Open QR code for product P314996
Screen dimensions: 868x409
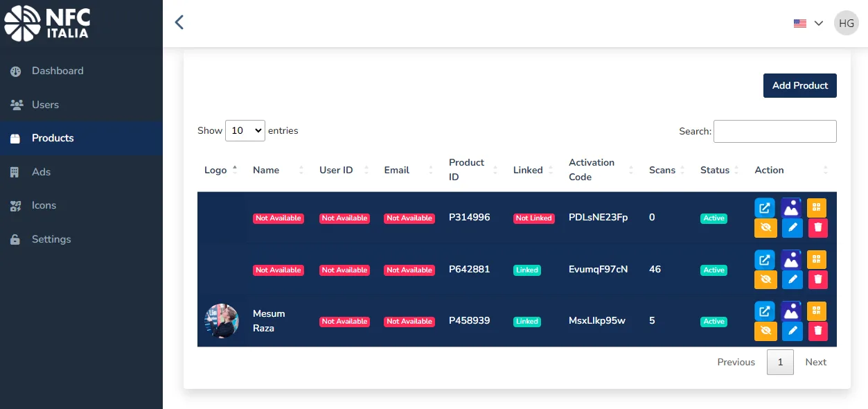816,208
